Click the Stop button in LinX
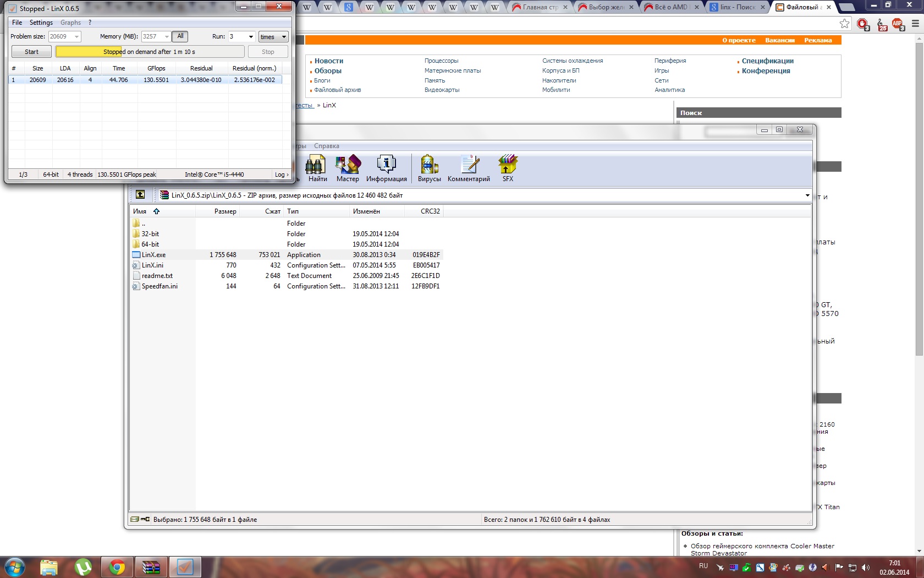924x578 pixels. coord(268,52)
